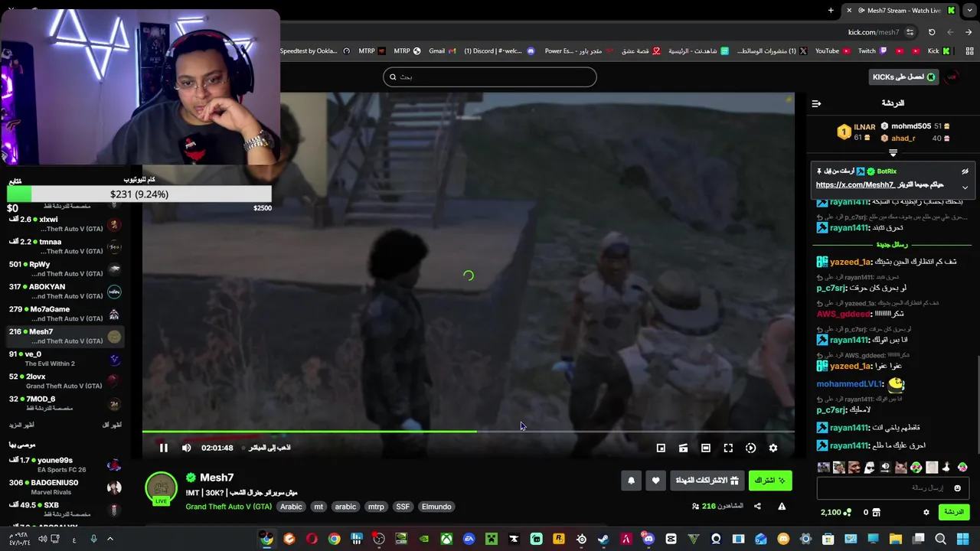Select the Arabic tag with capital A

coord(291,507)
